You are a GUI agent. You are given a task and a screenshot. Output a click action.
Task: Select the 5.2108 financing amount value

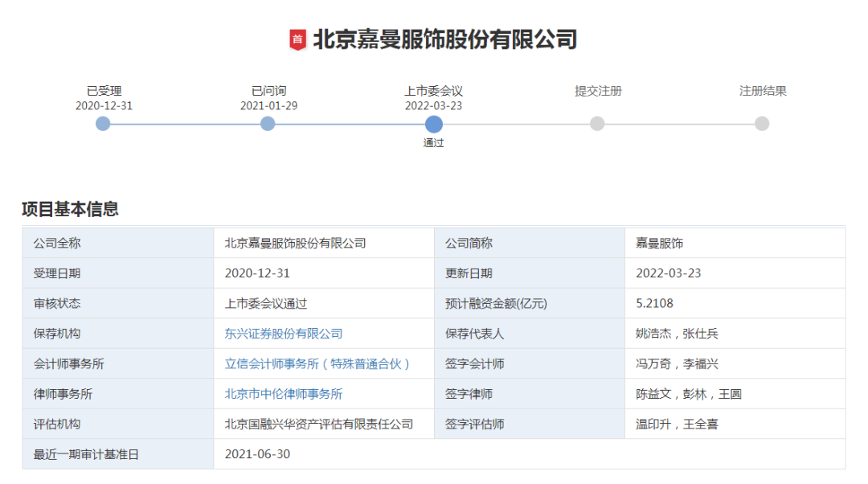(654, 304)
